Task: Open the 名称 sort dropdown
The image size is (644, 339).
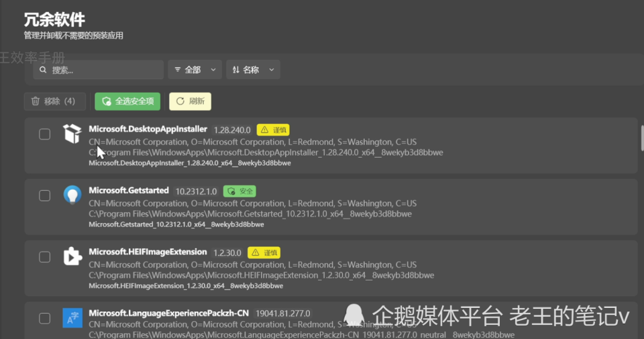Action: [x=253, y=70]
